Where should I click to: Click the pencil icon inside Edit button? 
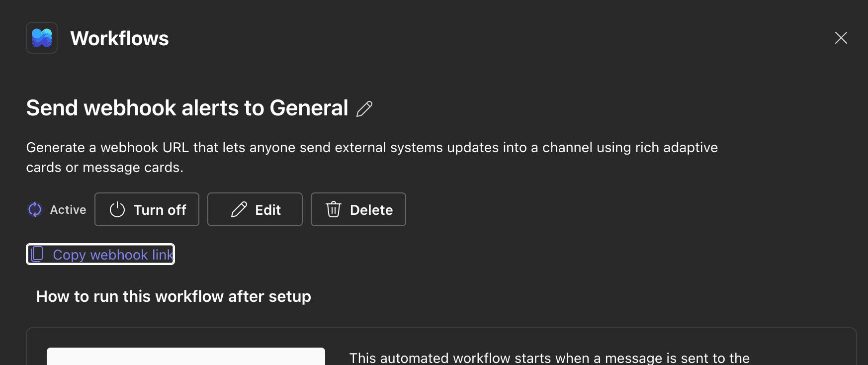pyautogui.click(x=239, y=209)
